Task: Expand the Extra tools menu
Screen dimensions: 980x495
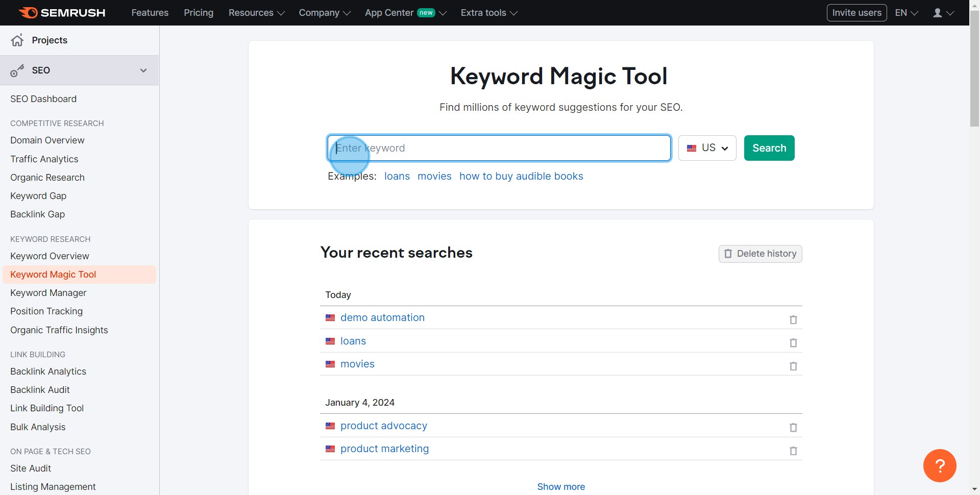Action: 489,13
